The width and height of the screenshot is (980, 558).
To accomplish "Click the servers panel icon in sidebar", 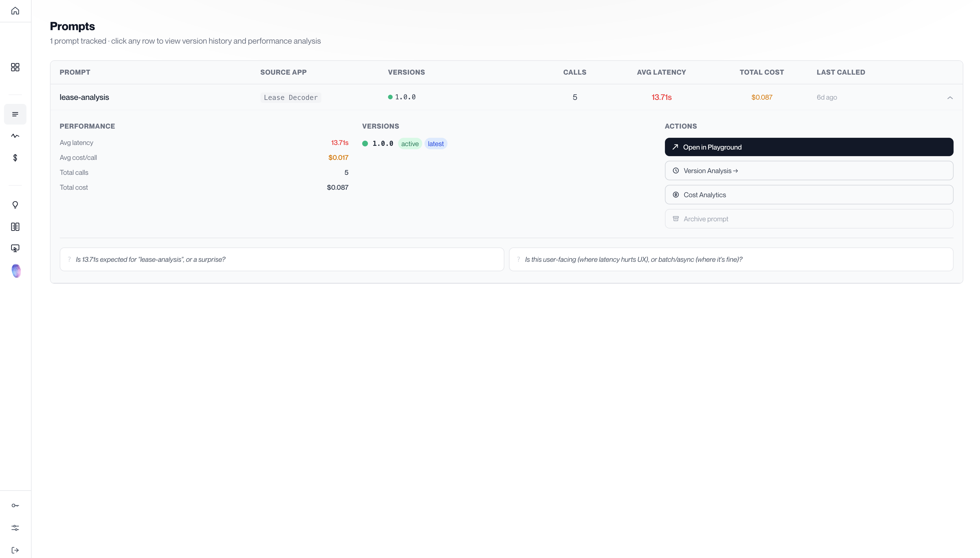I will 15,226.
